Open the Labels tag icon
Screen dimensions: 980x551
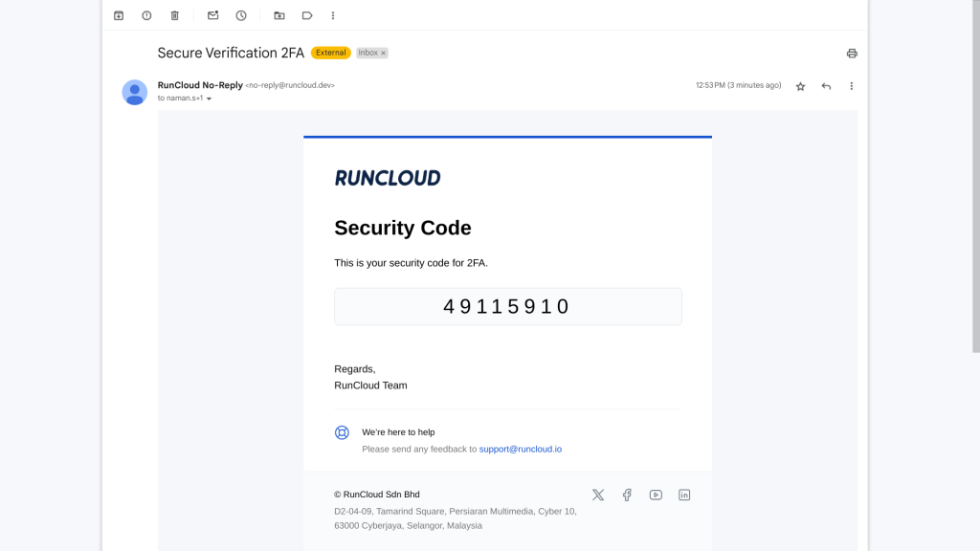[x=307, y=15]
